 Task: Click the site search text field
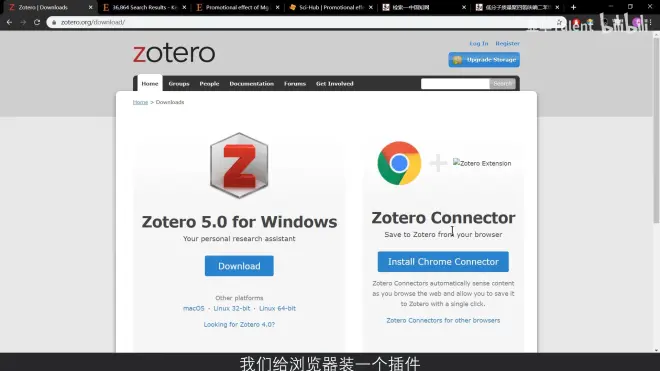(455, 83)
